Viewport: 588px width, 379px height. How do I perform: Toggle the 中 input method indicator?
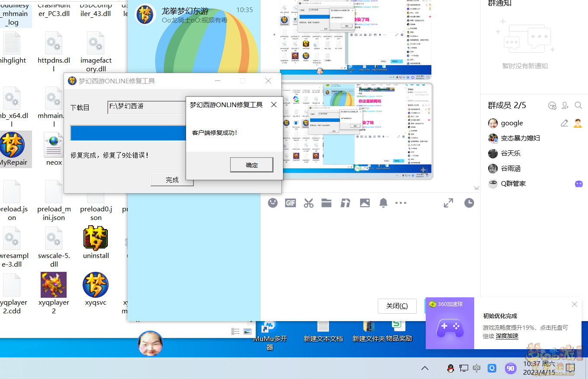[x=476, y=368]
